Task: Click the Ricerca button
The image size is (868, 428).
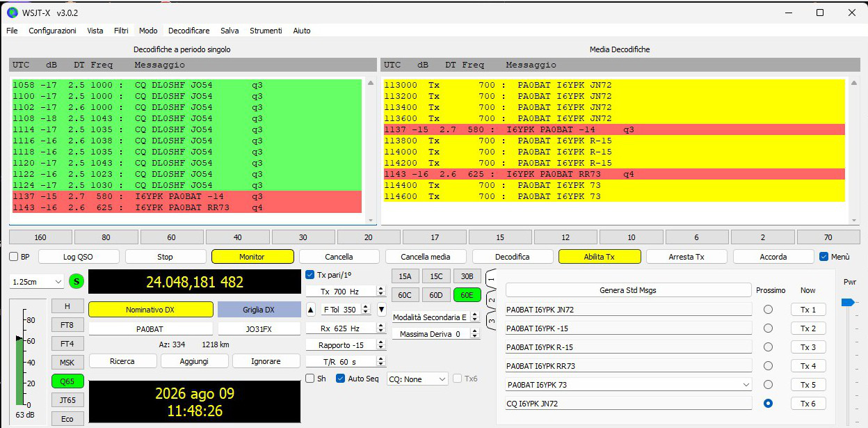Action: (122, 361)
